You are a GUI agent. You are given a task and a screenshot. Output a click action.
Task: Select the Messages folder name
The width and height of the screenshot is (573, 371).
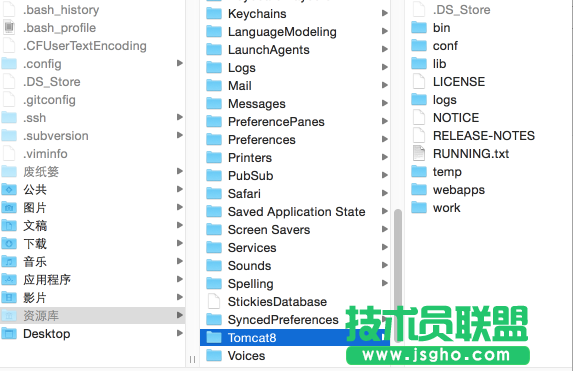[257, 104]
